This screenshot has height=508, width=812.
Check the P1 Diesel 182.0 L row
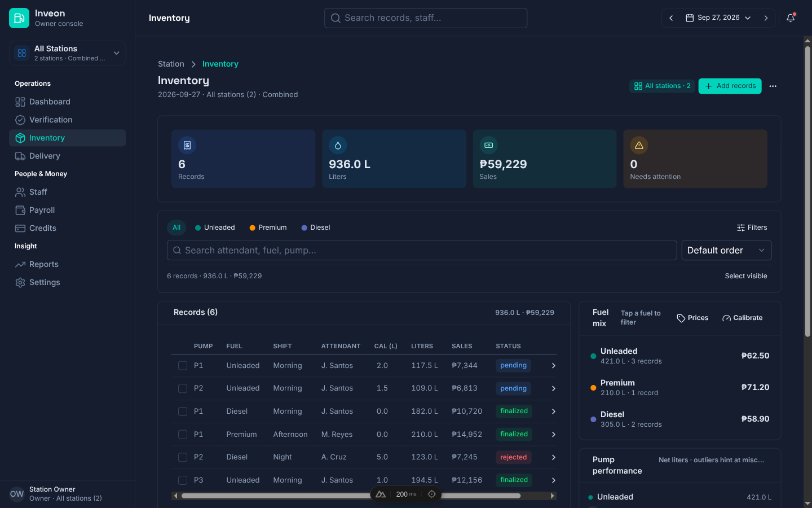click(x=183, y=411)
